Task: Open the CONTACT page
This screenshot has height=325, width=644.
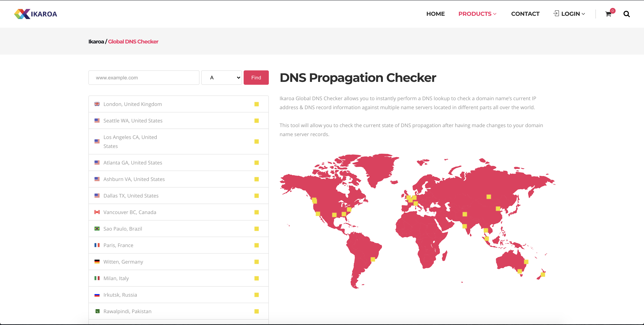Action: click(x=525, y=14)
